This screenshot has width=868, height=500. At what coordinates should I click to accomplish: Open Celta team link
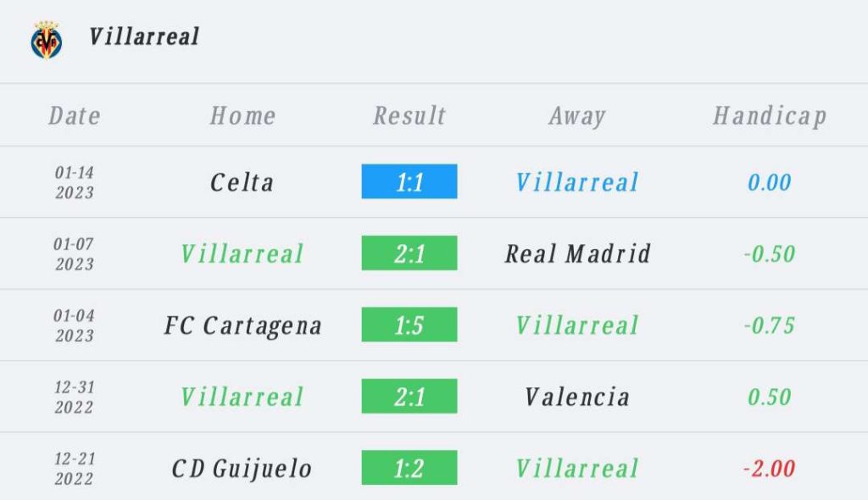[242, 182]
